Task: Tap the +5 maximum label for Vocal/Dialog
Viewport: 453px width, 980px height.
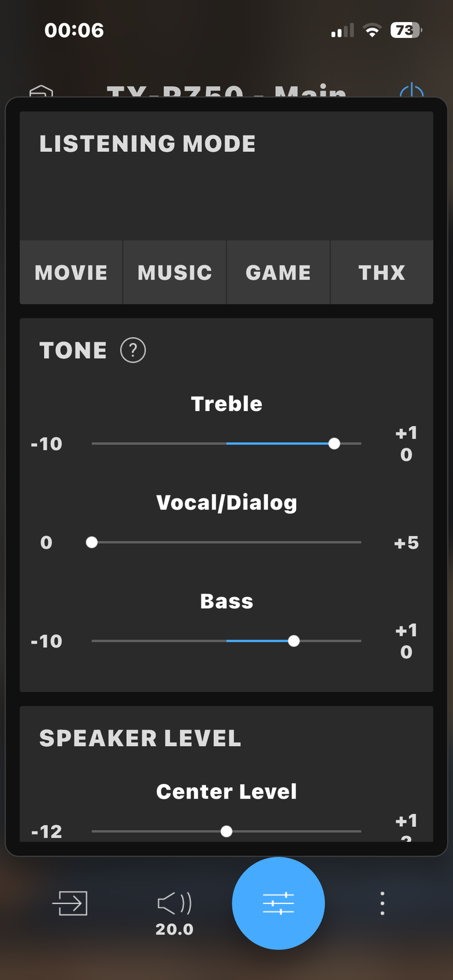Action: pyautogui.click(x=406, y=543)
